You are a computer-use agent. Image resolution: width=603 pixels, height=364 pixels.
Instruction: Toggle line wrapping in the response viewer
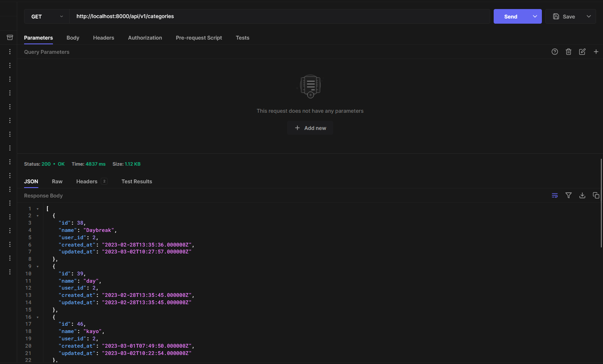click(x=555, y=195)
